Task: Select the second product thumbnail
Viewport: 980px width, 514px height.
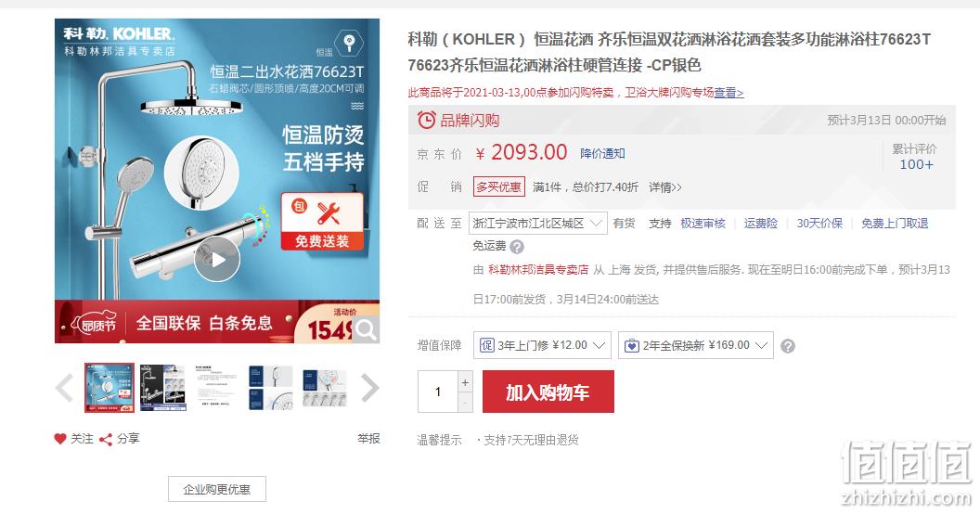Action: point(163,387)
